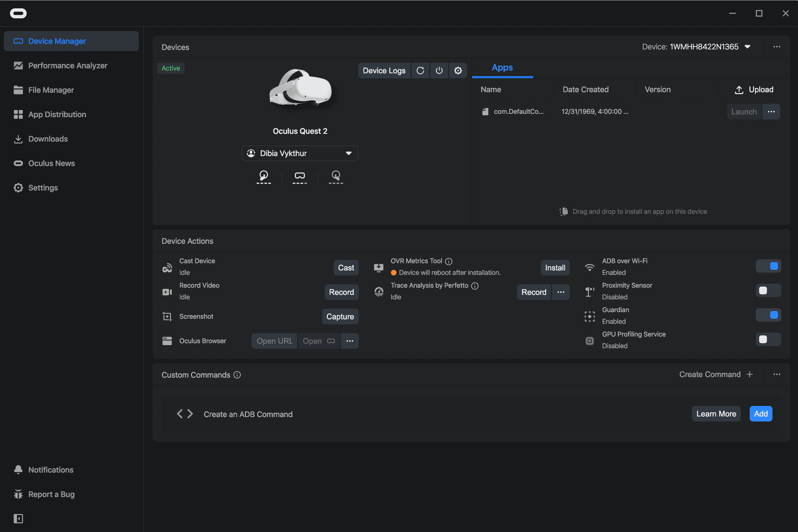
Task: Sort apps by Name column
Action: (491, 90)
